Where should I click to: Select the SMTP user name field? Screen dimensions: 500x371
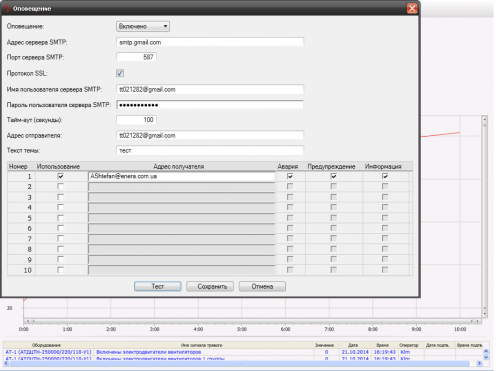pos(210,89)
